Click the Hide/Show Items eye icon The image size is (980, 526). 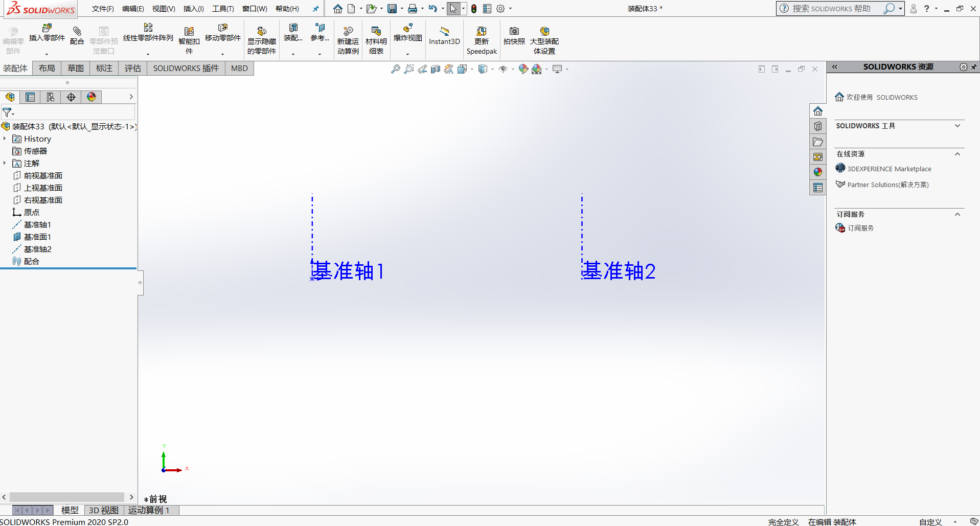point(505,68)
